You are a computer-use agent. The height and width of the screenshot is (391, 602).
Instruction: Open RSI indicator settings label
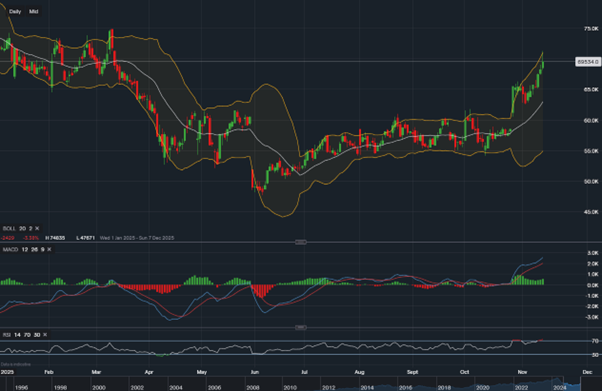coord(7,335)
